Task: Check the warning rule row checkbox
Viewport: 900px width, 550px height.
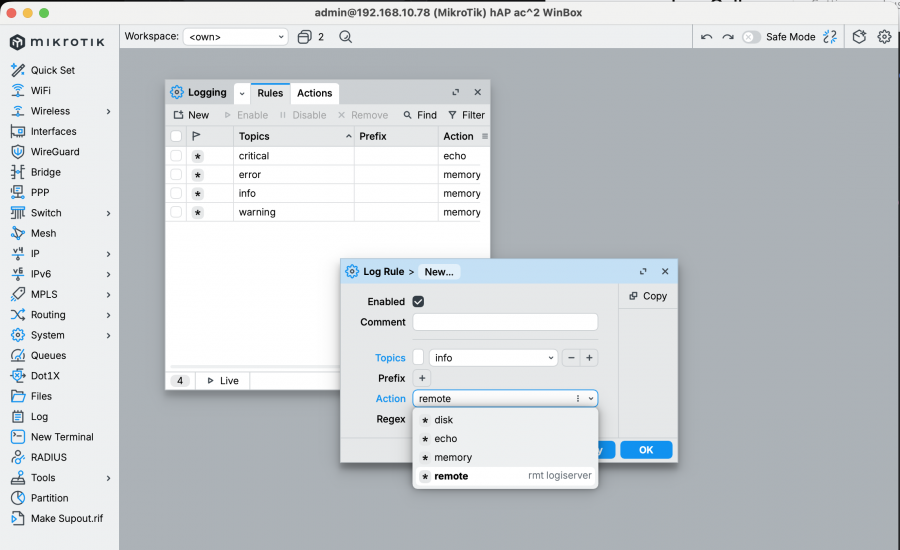Action: [176, 212]
